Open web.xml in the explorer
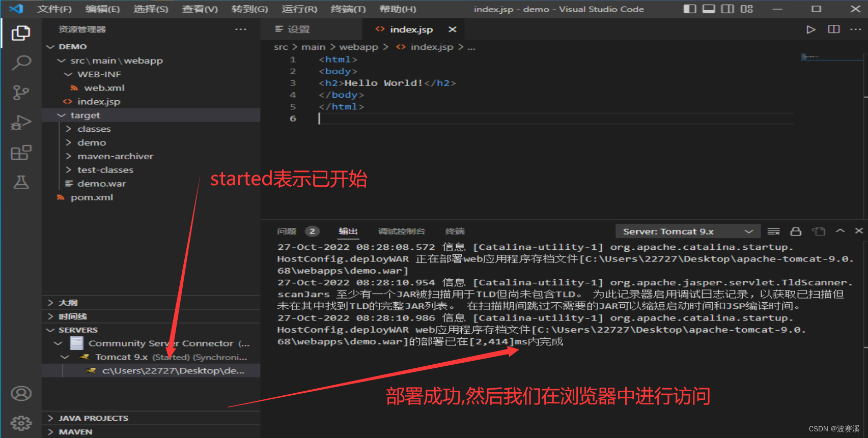This screenshot has height=438, width=868. 151,88
